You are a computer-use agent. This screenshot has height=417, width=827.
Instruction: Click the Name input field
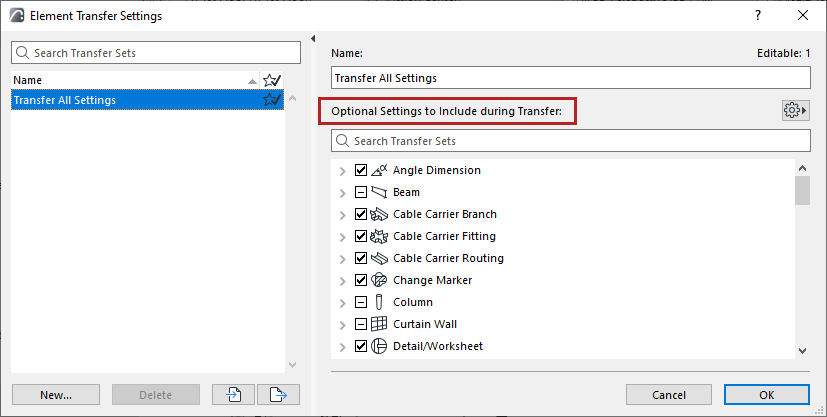coord(570,78)
